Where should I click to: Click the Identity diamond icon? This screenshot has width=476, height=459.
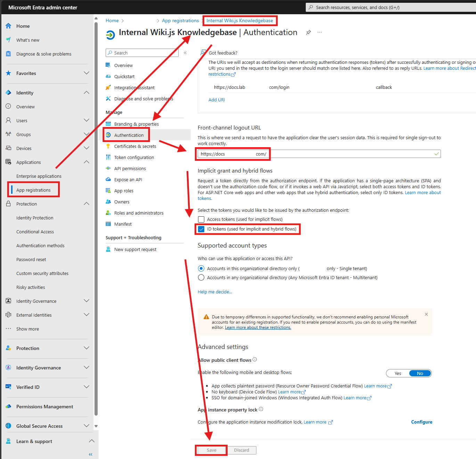click(x=8, y=93)
